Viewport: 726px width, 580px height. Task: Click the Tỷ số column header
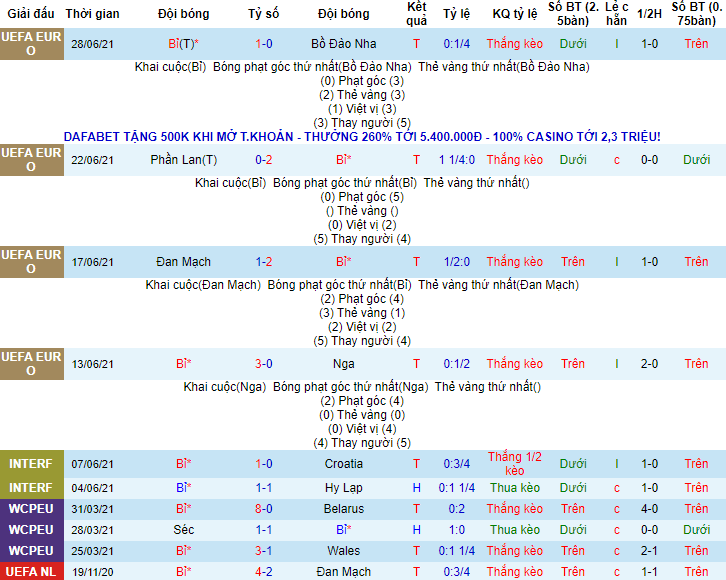click(x=264, y=14)
